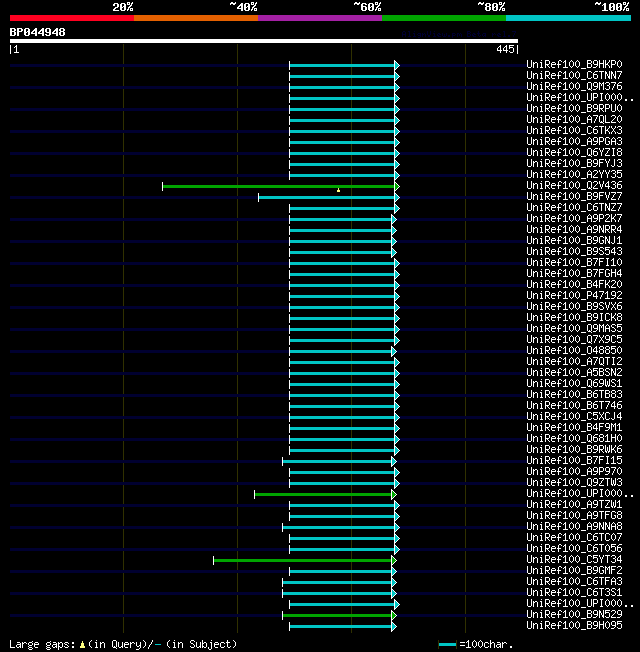Screen dimensions: 640x652
Task: Select the UniRef100_C6TNZ7 label
Action: point(574,207)
